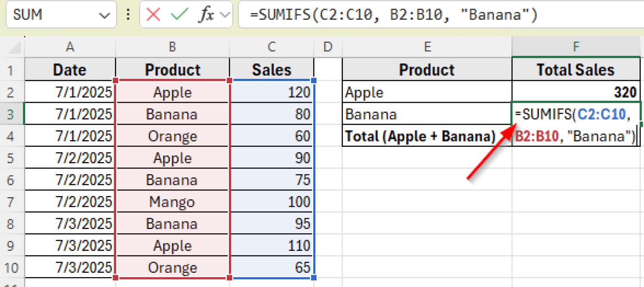This screenshot has width=644, height=287.
Task: Click the cell showing Apple total 320
Action: [576, 91]
